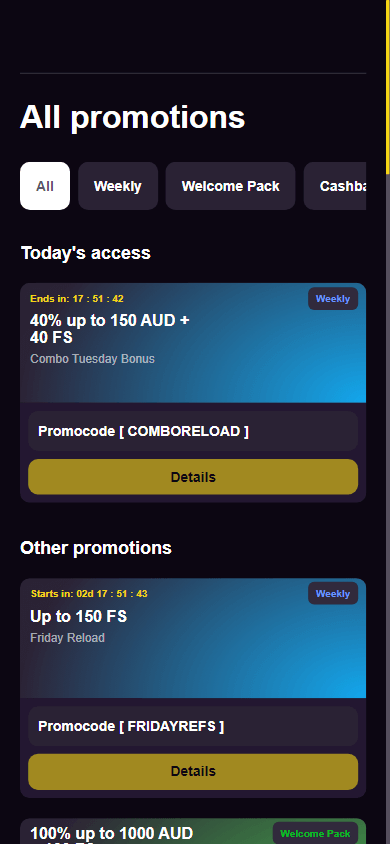The image size is (390, 844).
Task: Open Details for Combo Tuesday Bonus
Action: [x=193, y=477]
